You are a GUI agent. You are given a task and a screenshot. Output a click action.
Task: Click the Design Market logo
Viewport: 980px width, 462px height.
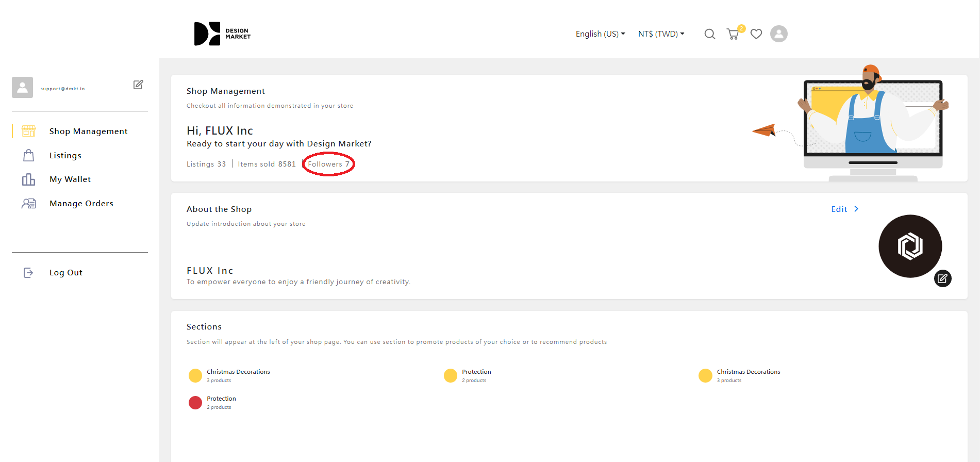coord(222,34)
